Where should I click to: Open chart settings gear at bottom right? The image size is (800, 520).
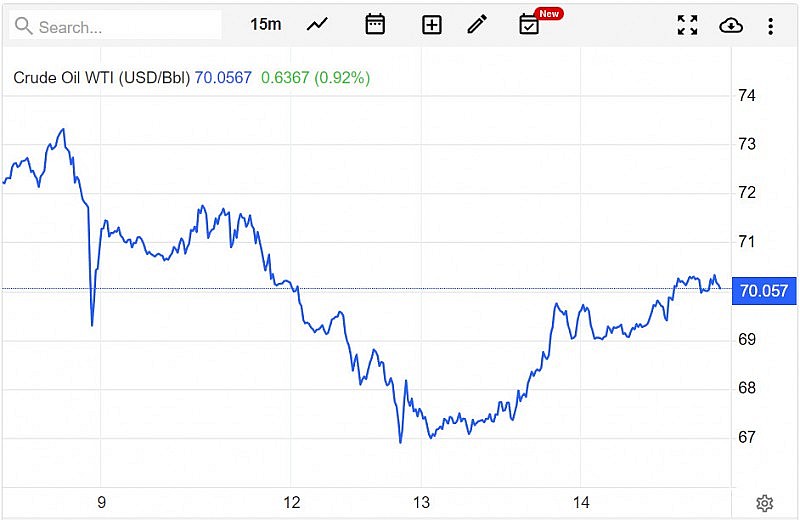(765, 503)
